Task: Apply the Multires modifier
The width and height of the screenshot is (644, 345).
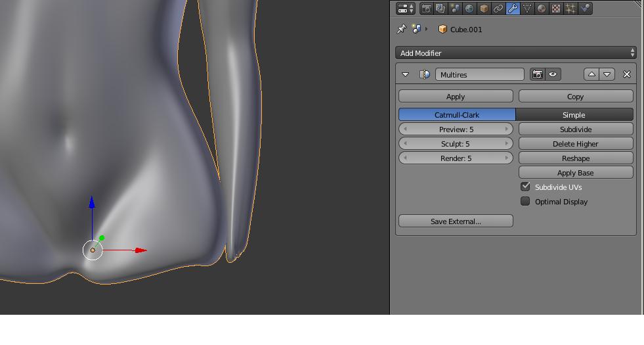Action: (x=456, y=96)
